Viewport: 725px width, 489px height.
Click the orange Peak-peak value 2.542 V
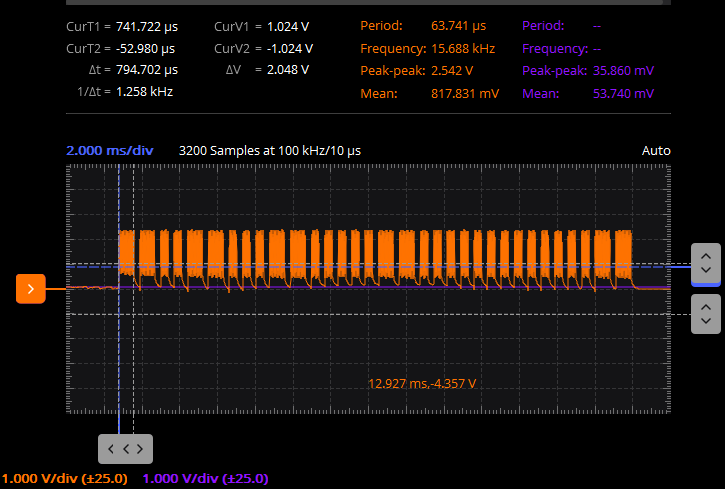[x=452, y=71]
